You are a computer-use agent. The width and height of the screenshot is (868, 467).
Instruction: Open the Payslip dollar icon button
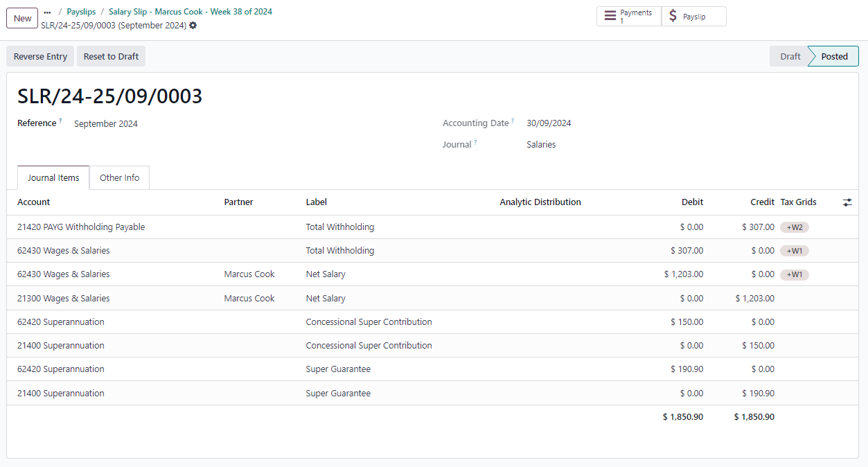[x=673, y=17]
